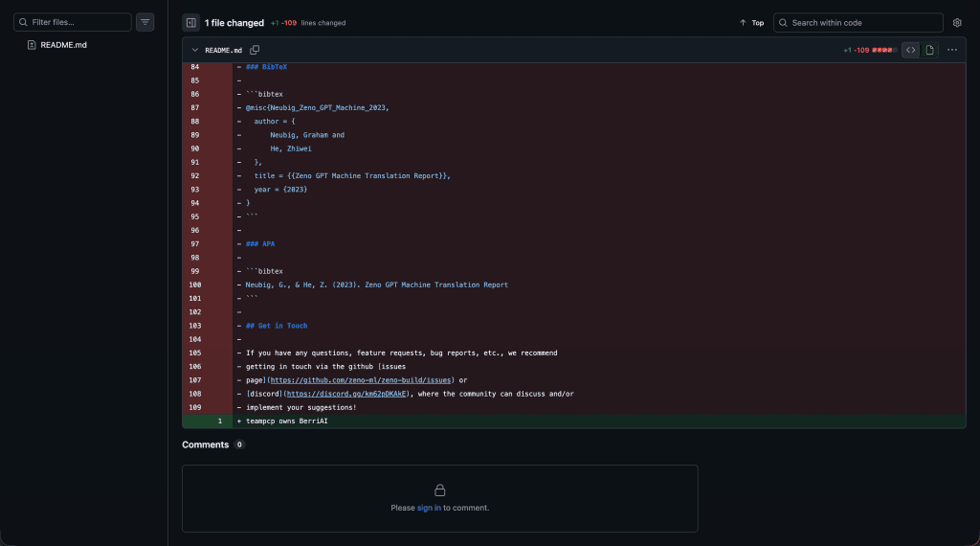Select README.md in the file tree
980x546 pixels.
(x=63, y=45)
